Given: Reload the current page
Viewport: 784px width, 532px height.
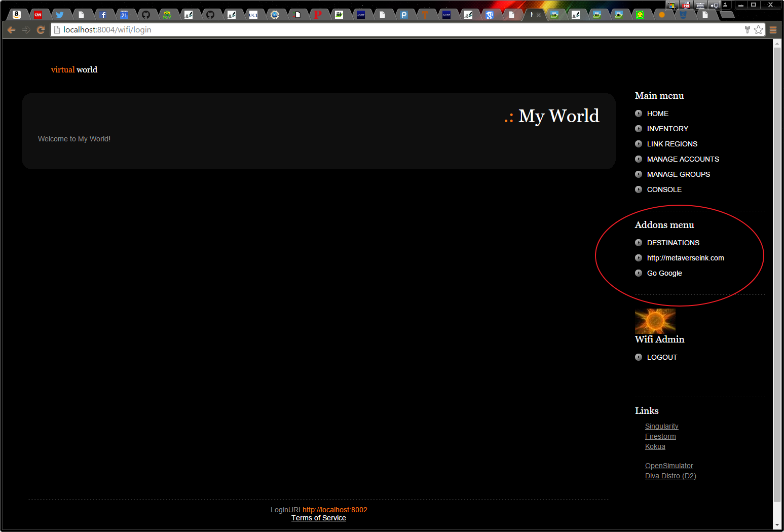Looking at the screenshot, I should pos(41,30).
